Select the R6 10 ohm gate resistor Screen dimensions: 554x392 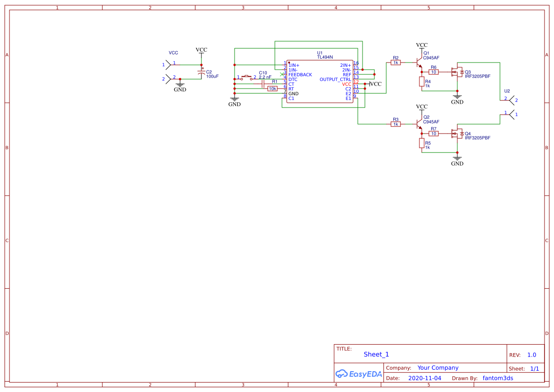point(433,72)
